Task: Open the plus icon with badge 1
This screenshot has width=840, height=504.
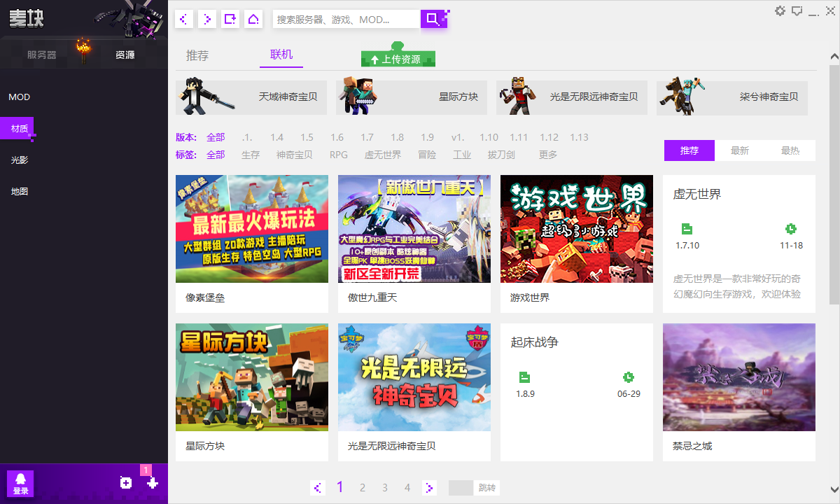Action: (x=152, y=482)
